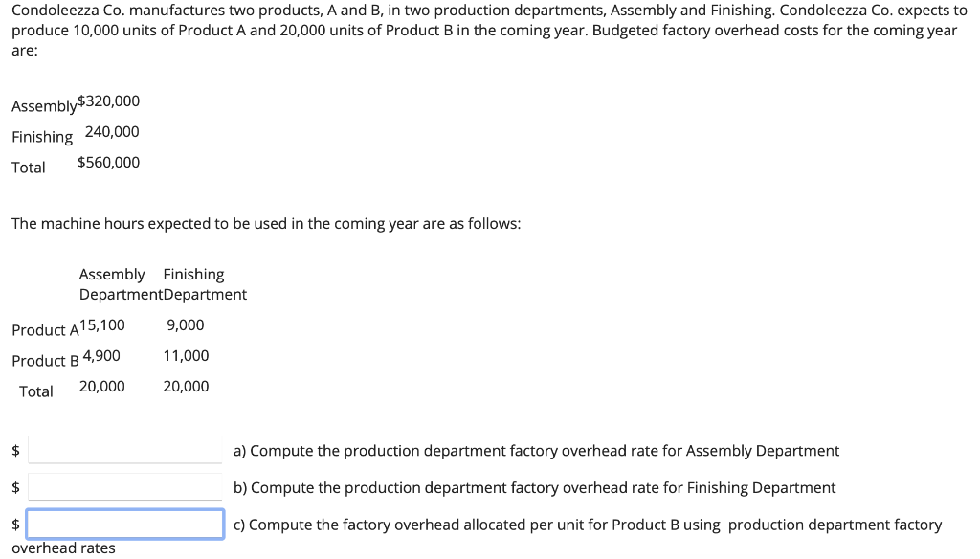Select the 'overhead rates' text below part c
This screenshot has width=980, height=559.
63,548
